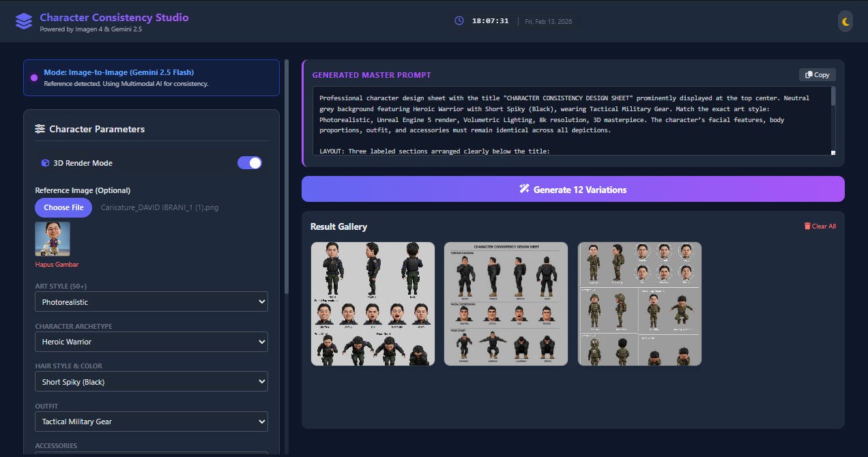
Task: Click Mode: Image-to-Image banner text
Action: click(x=119, y=72)
